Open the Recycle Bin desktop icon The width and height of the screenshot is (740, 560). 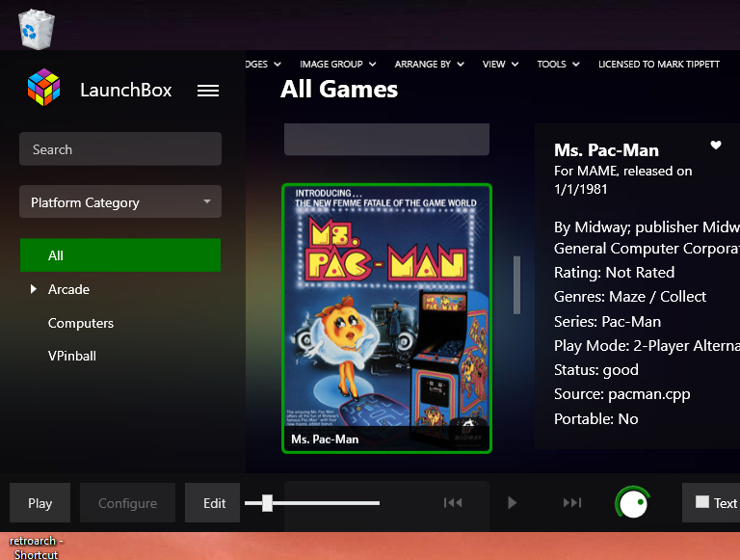37,29
